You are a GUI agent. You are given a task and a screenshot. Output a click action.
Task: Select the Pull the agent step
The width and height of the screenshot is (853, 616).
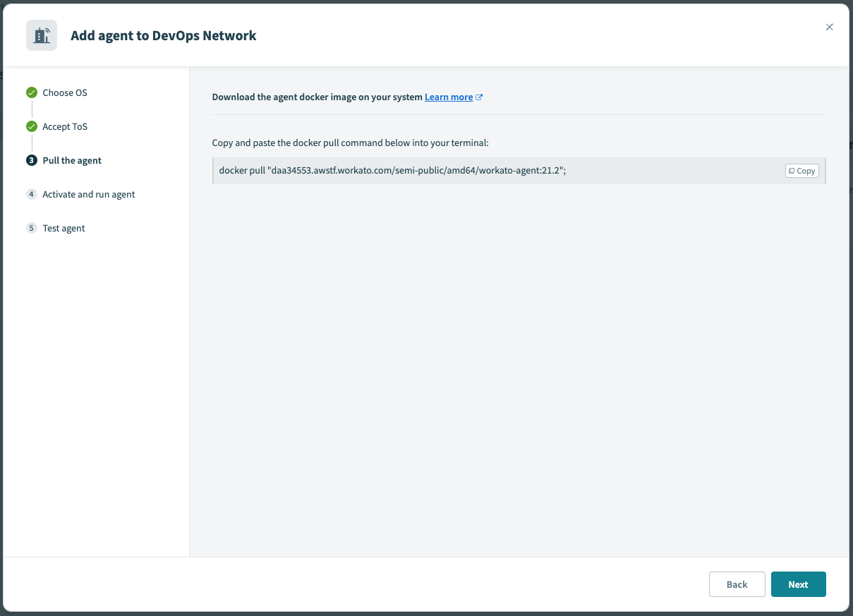72,160
